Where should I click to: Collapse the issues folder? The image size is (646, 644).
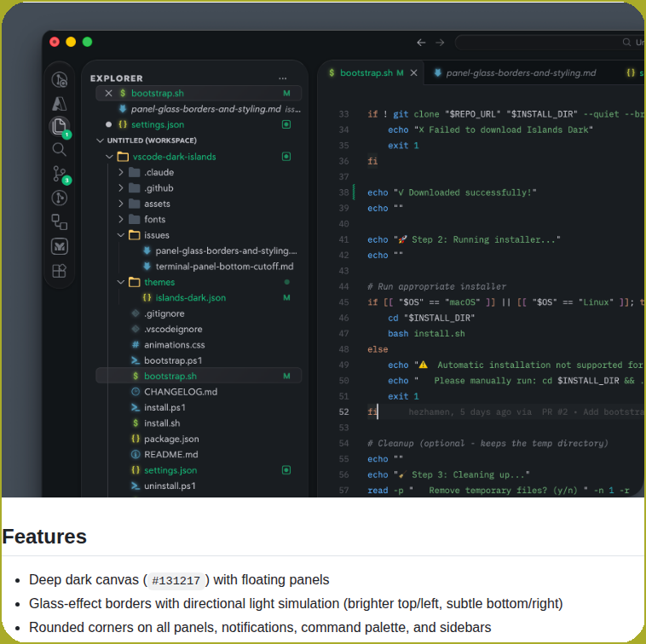click(121, 235)
